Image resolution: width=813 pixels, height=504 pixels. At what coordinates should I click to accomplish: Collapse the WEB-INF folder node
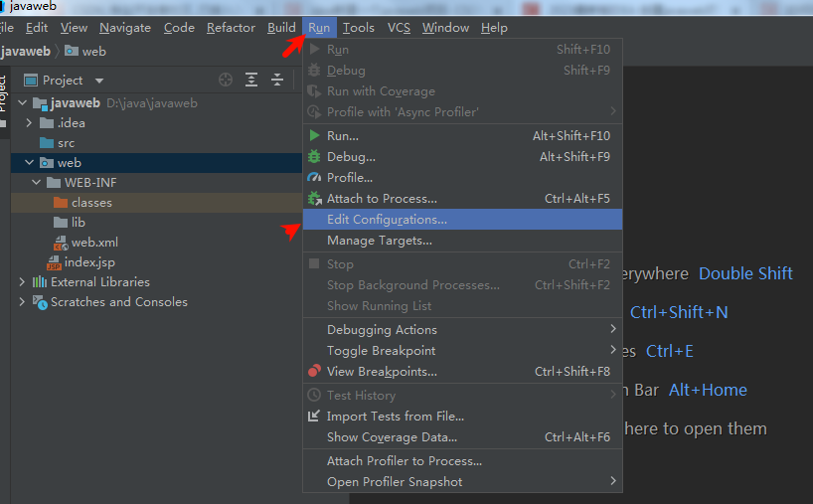(37, 182)
